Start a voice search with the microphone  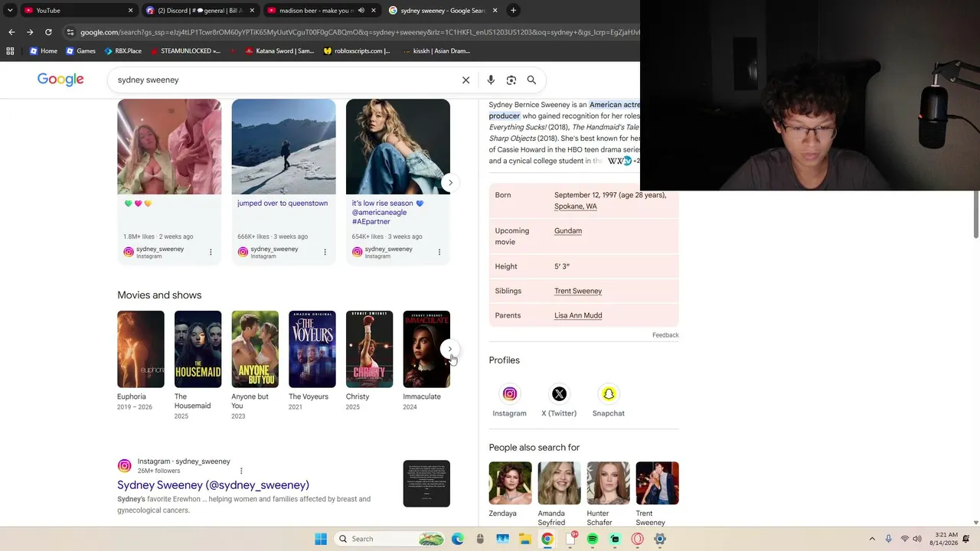(x=491, y=80)
